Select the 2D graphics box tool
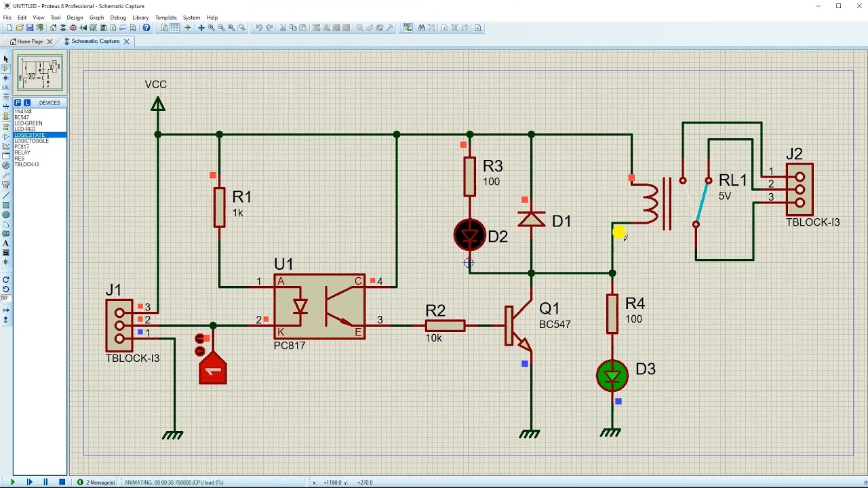This screenshot has width=868, height=488. pyautogui.click(x=6, y=205)
